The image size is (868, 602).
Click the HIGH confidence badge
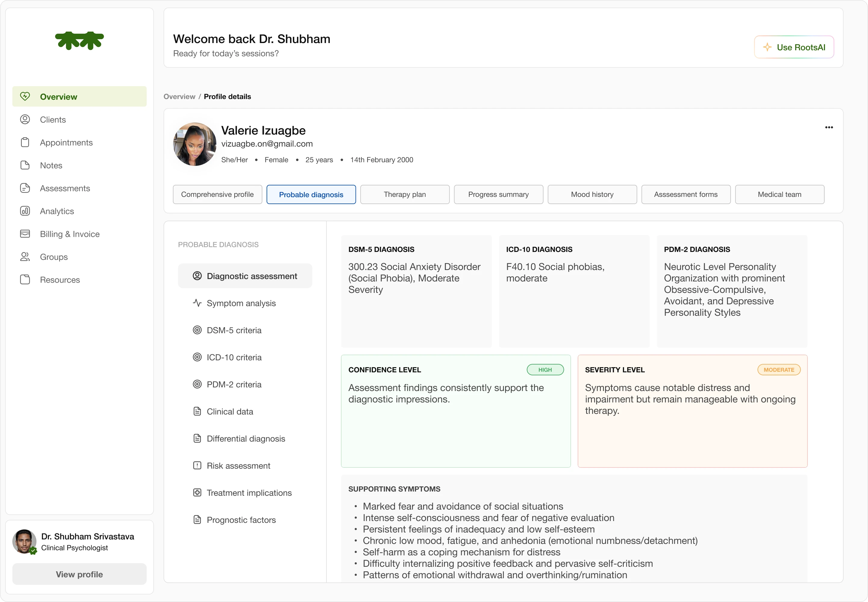point(545,370)
